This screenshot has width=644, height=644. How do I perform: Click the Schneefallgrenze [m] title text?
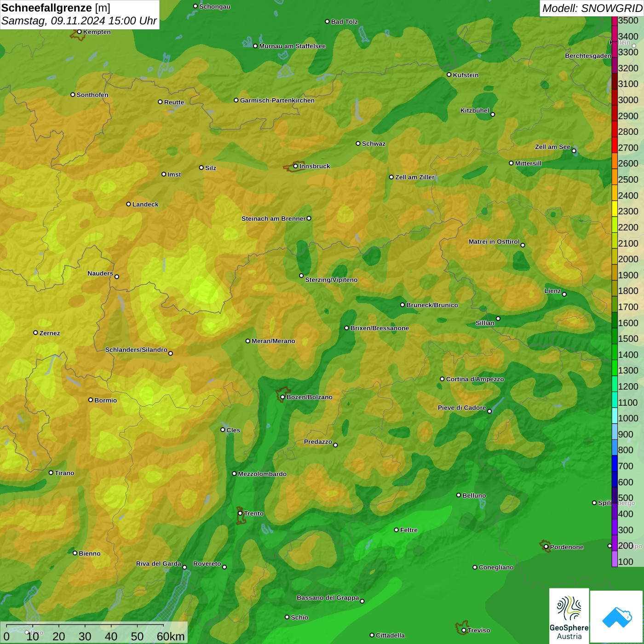click(56, 8)
